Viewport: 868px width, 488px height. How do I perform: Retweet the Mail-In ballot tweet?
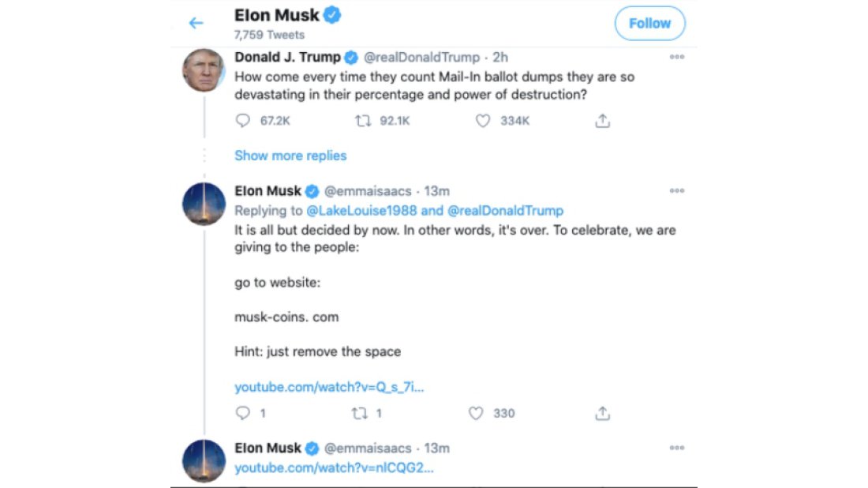pos(363,121)
